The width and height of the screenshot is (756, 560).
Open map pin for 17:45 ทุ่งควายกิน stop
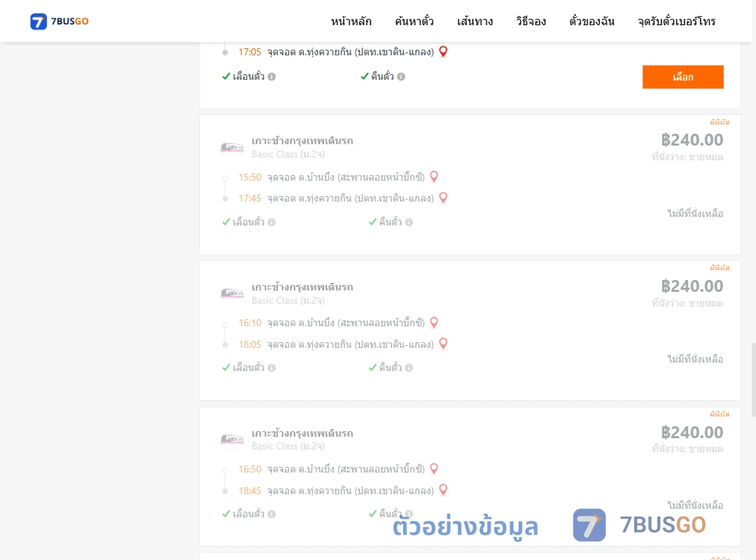(x=443, y=198)
